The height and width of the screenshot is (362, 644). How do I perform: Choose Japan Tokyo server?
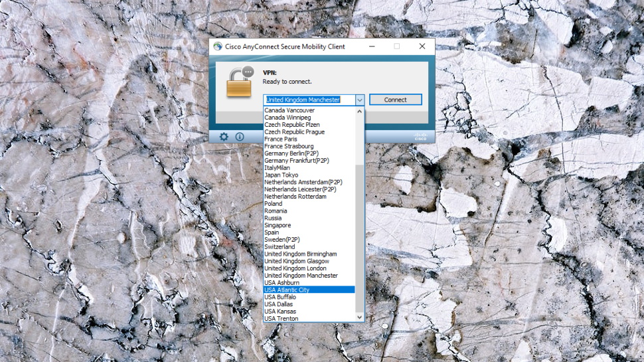point(309,175)
